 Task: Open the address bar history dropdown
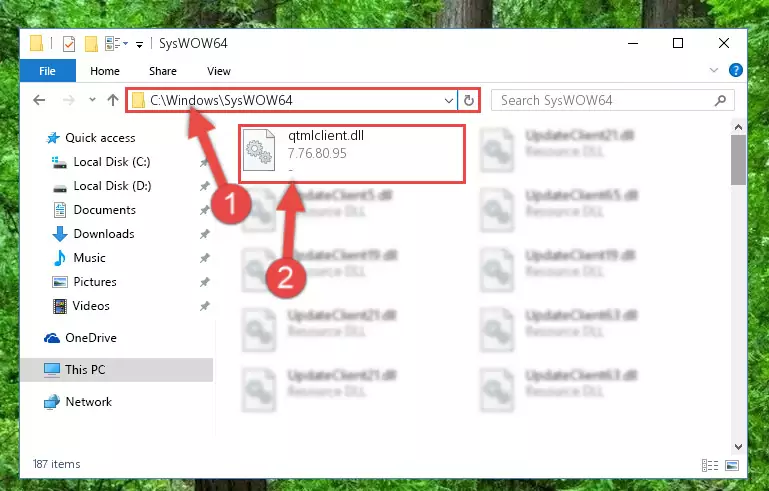(449, 101)
